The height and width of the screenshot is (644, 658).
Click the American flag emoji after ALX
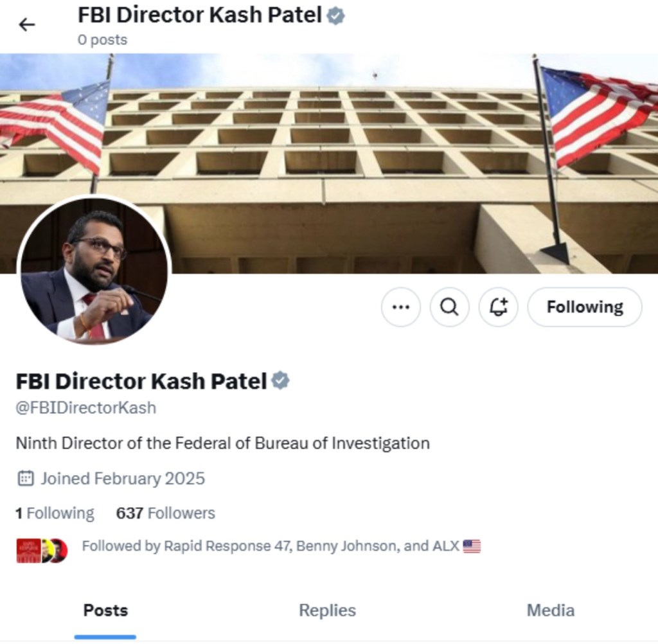[x=472, y=546]
